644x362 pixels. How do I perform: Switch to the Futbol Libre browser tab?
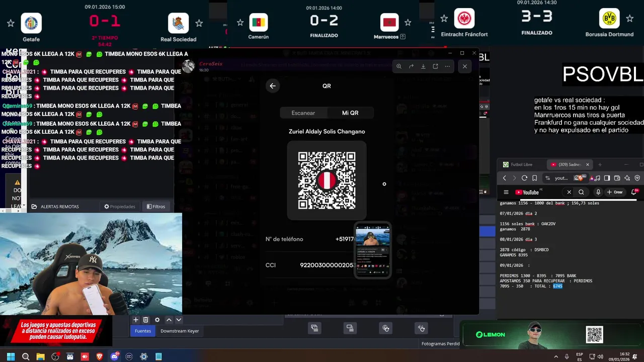pyautogui.click(x=521, y=164)
